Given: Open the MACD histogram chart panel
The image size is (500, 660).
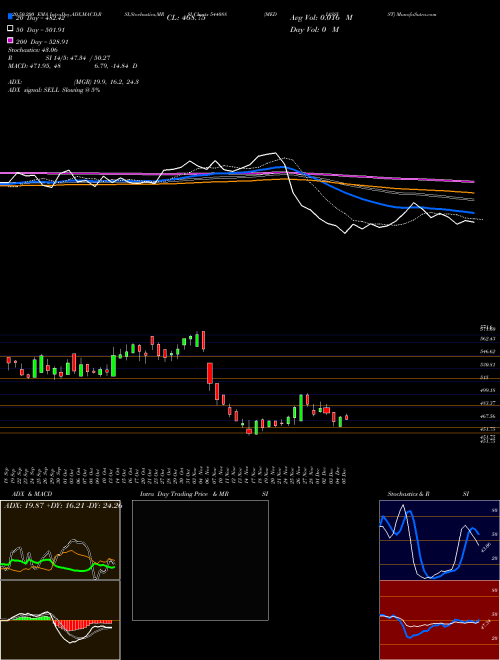Looking at the screenshot, I should coord(60,620).
